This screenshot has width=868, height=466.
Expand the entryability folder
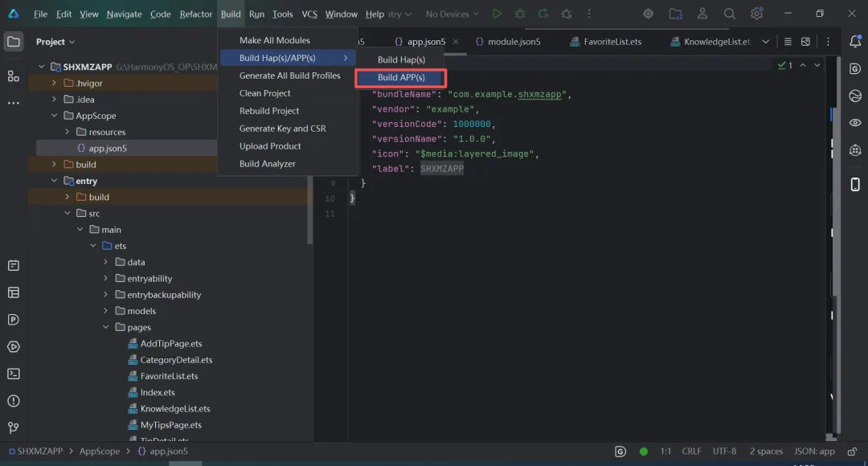click(106, 278)
